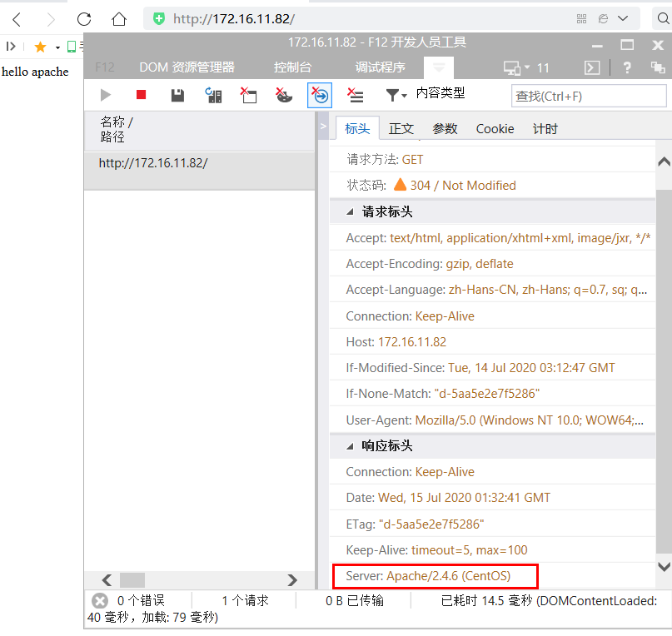Select request http://172.16.11.82/ in list
The height and width of the screenshot is (636, 672).
pos(200,171)
